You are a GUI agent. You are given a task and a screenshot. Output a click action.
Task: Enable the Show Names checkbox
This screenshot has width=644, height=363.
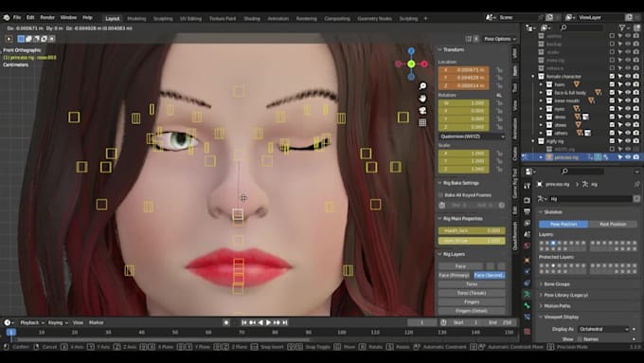coord(580,339)
